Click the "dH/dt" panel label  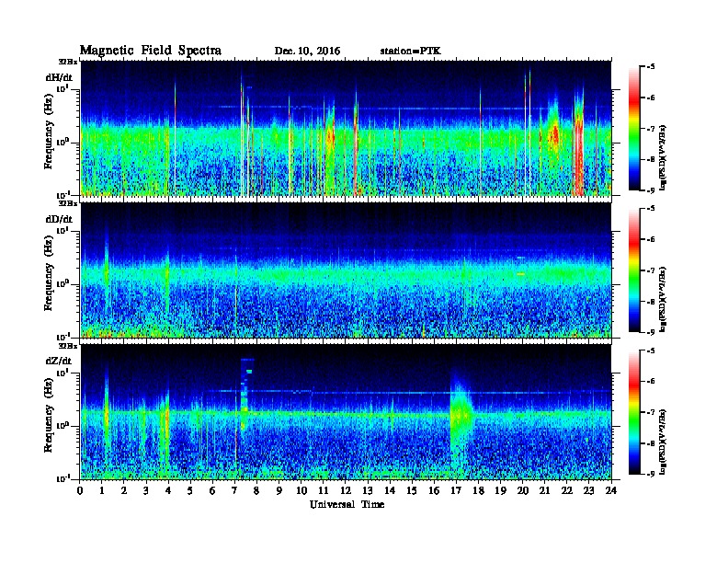tap(59, 77)
